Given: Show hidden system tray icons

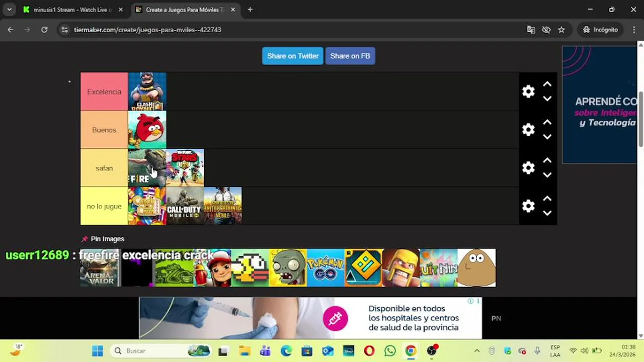Looking at the screenshot, I should pyautogui.click(x=477, y=350).
